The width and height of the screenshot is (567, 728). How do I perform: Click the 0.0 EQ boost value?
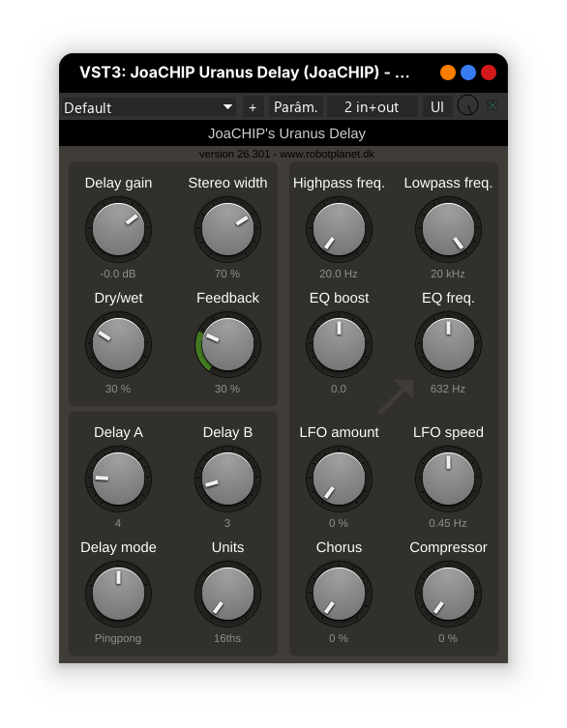[x=339, y=389]
